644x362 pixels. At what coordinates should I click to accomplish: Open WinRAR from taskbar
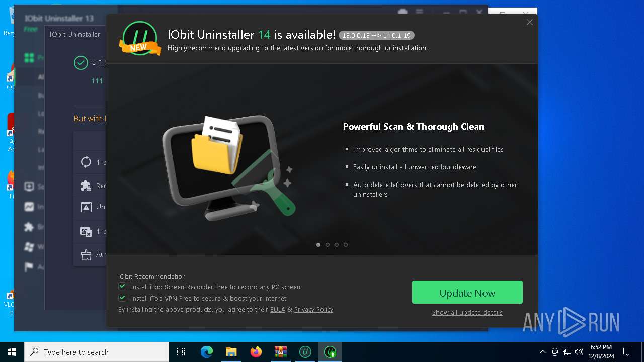tap(280, 352)
